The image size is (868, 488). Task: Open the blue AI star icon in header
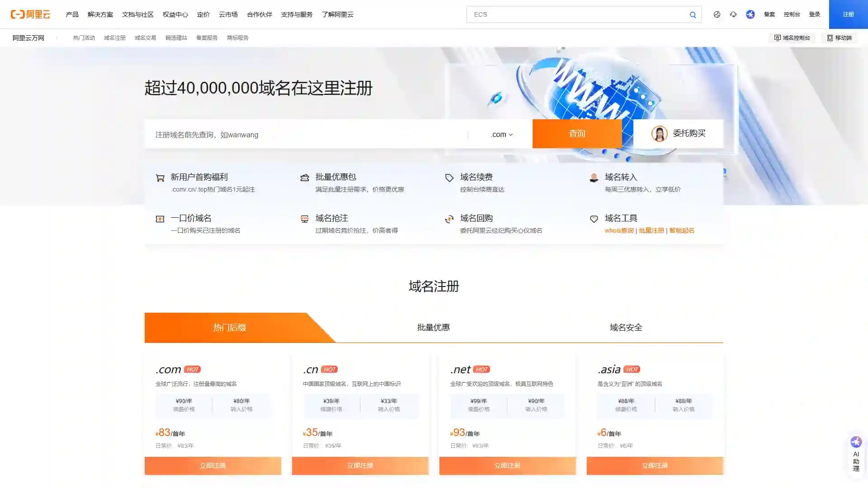[750, 14]
